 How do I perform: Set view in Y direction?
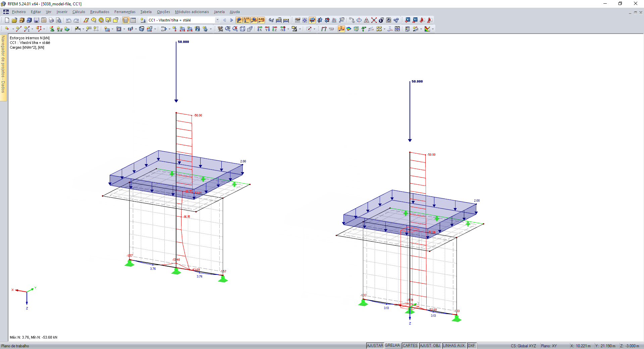click(267, 29)
